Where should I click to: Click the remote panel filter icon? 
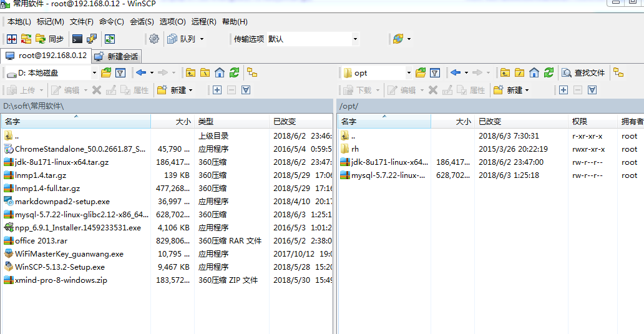(x=435, y=72)
